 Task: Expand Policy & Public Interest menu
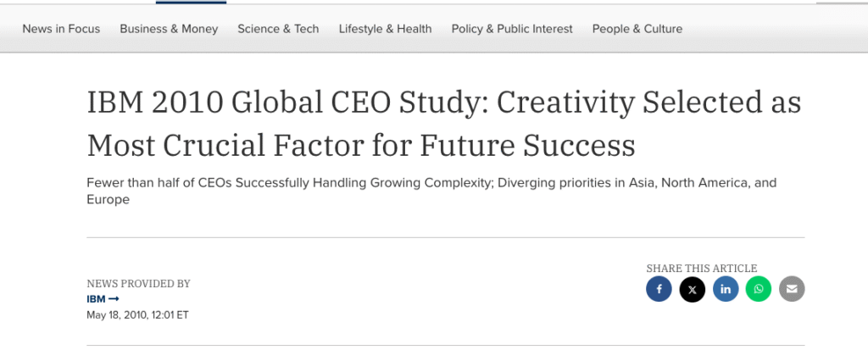pos(512,29)
